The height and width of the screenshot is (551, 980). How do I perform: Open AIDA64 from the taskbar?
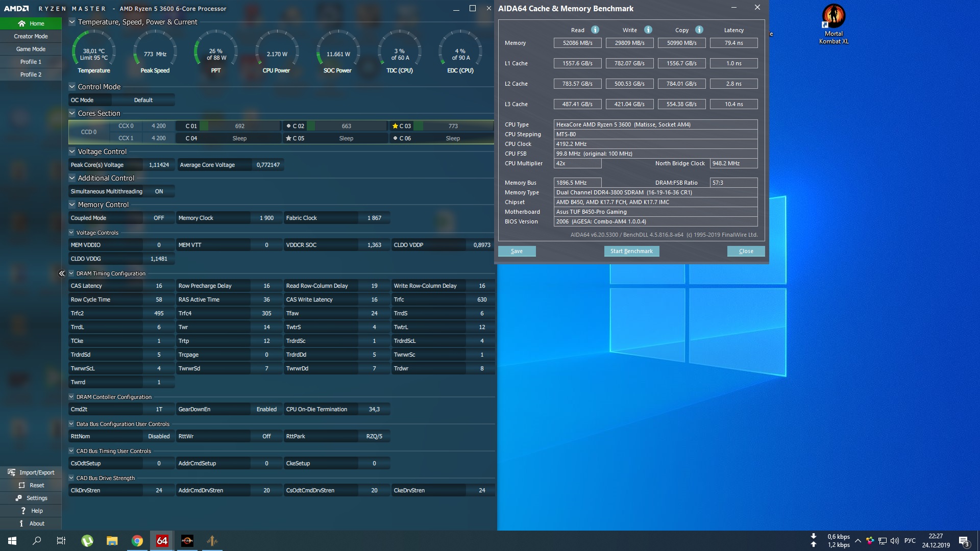[162, 541]
